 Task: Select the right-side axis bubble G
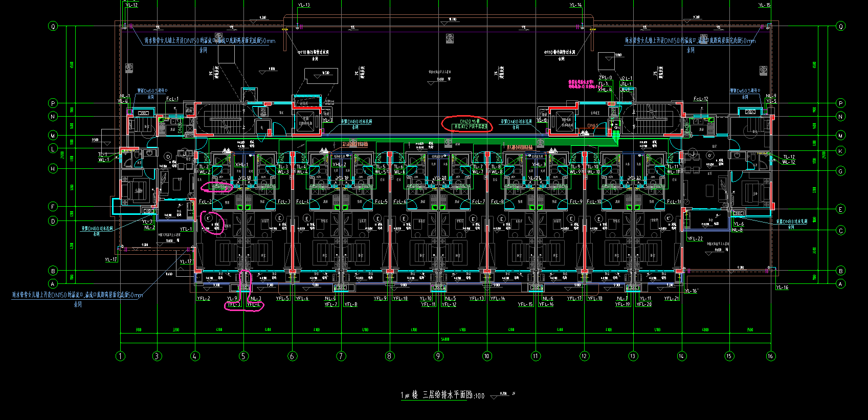(840, 171)
